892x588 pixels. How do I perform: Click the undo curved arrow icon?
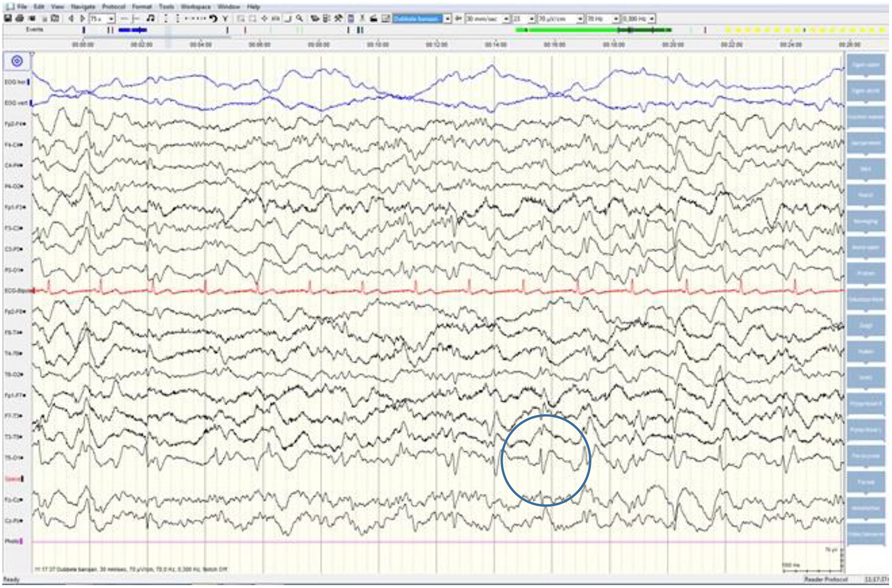tap(213, 19)
